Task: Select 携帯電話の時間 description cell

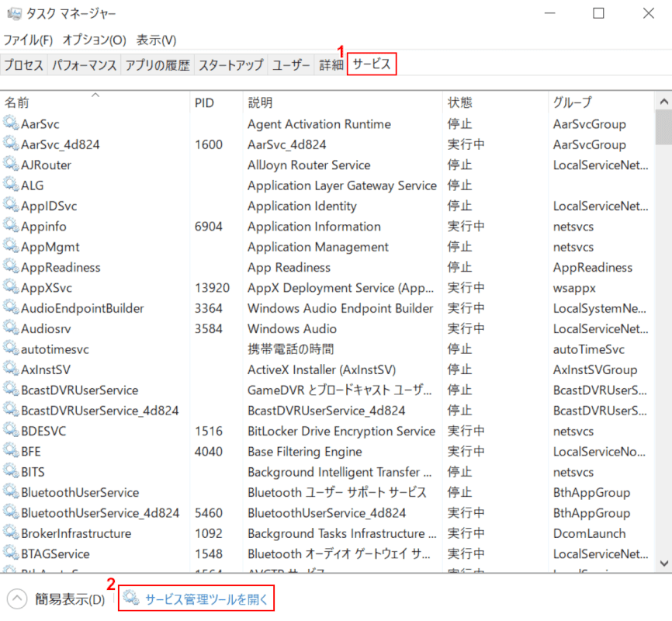Action: pyautogui.click(x=290, y=349)
